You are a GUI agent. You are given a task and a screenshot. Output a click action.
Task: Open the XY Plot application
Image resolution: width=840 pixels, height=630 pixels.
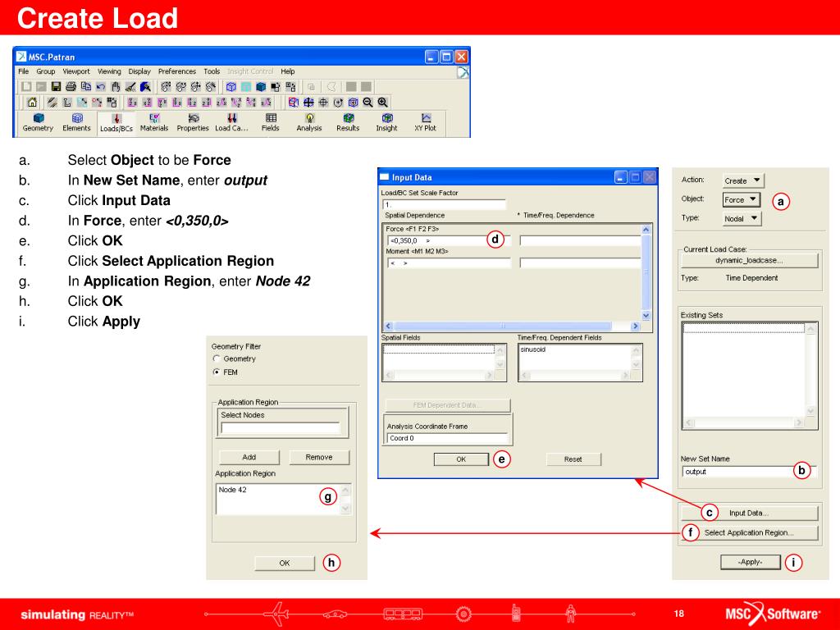coord(426,123)
